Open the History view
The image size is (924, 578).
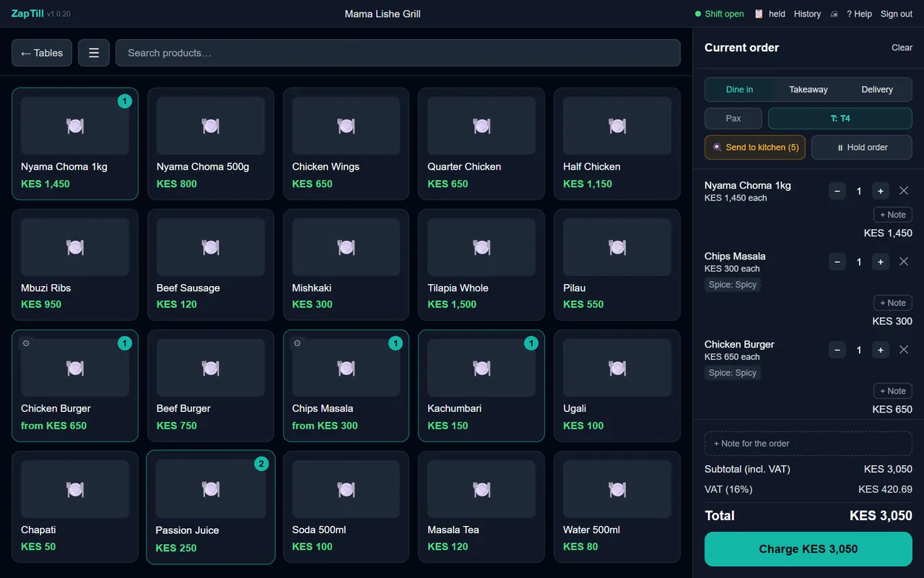(807, 14)
